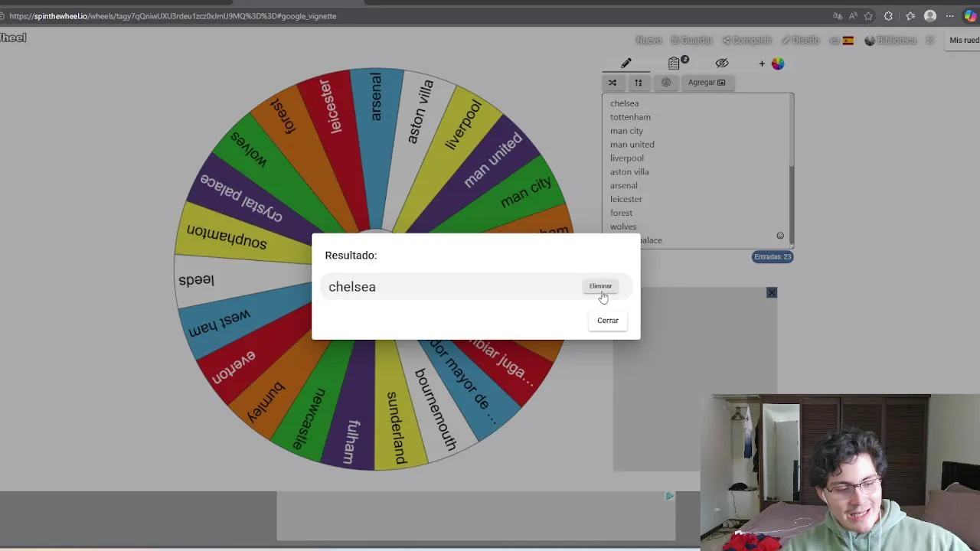Select 'liverpool' in the entries list

(626, 158)
